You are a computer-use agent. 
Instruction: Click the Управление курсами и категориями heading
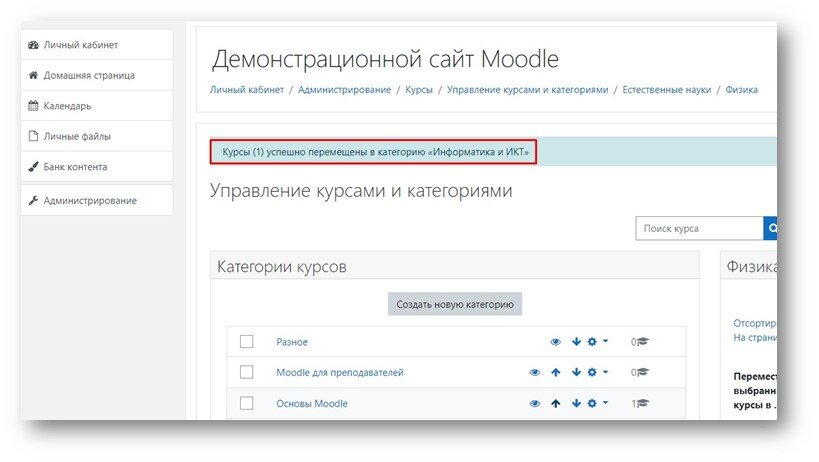pyautogui.click(x=361, y=191)
